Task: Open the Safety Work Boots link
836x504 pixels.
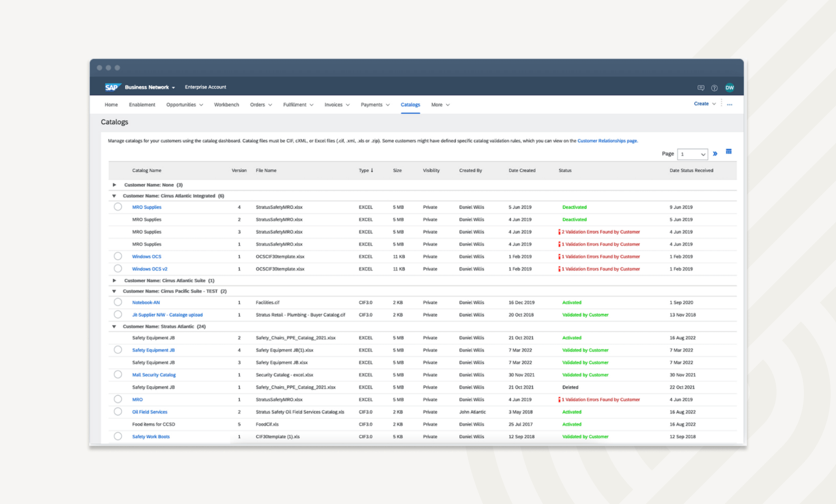Action: point(151,437)
